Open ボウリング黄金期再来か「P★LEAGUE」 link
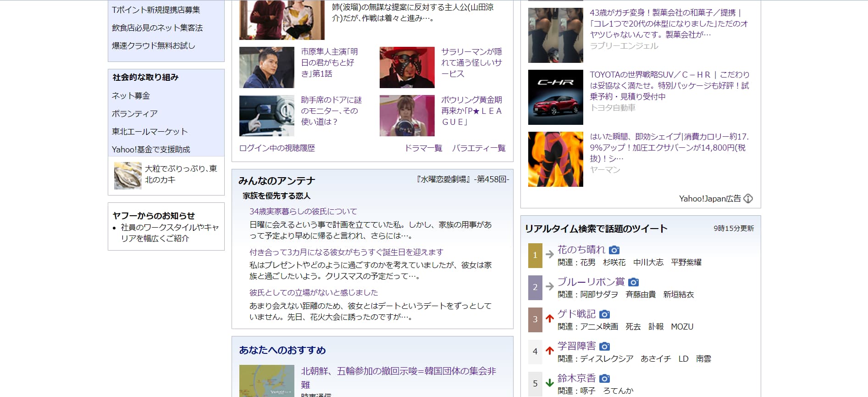 [471, 111]
